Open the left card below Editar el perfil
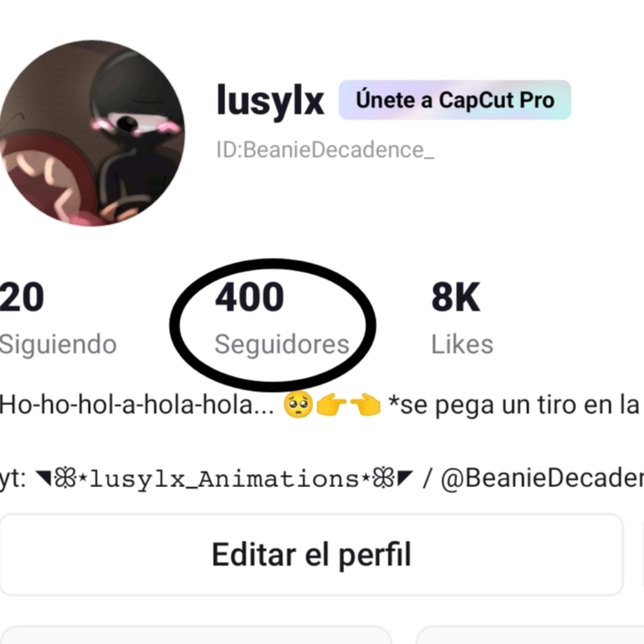Viewport: 644px width, 644px height. click(x=195, y=635)
